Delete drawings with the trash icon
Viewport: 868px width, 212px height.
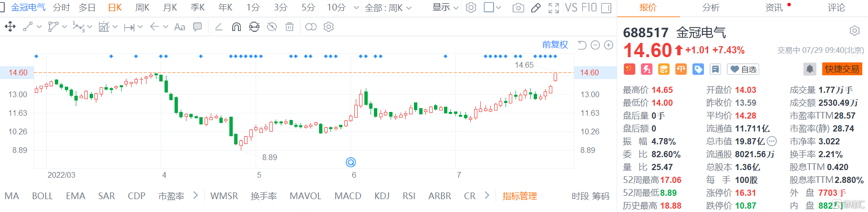289,27
